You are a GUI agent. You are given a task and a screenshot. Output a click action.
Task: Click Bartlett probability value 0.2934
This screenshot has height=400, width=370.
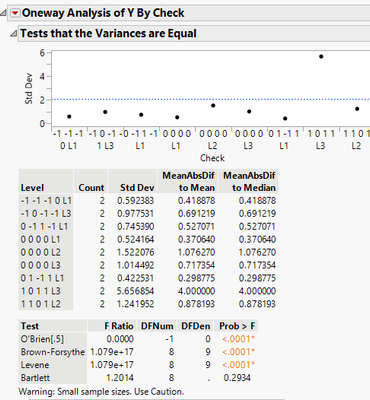(237, 378)
